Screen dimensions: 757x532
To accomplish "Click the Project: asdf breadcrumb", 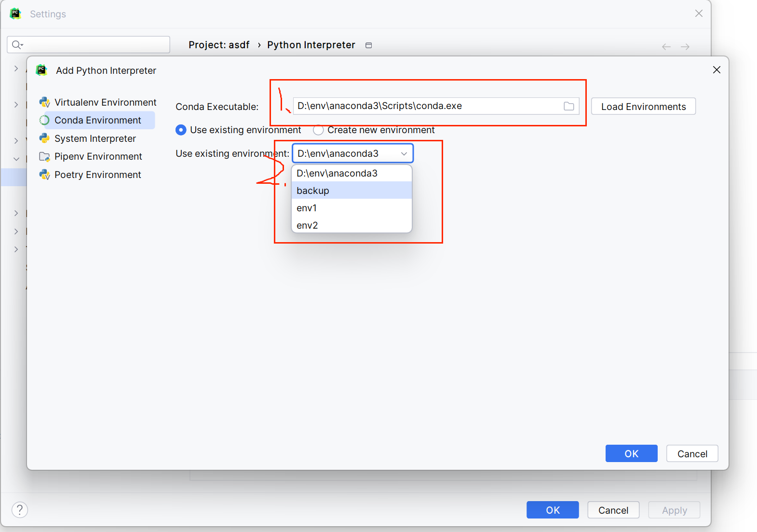I will 219,45.
